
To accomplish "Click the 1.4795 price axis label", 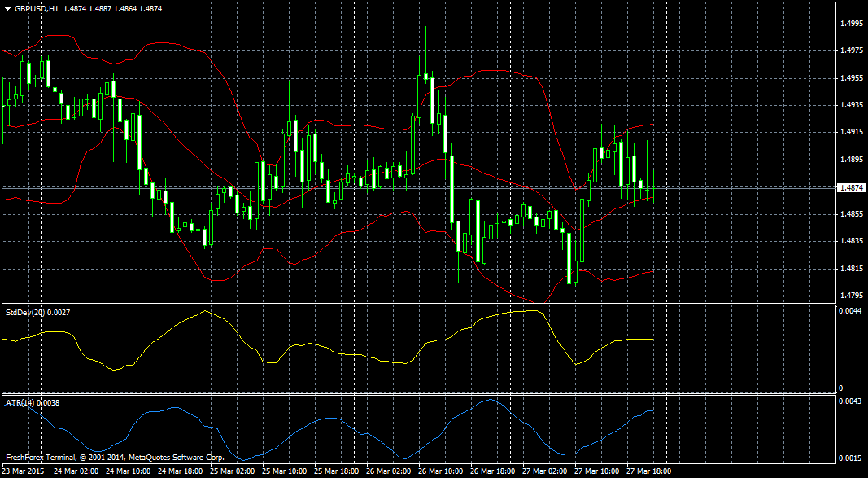I will pyautogui.click(x=851, y=296).
